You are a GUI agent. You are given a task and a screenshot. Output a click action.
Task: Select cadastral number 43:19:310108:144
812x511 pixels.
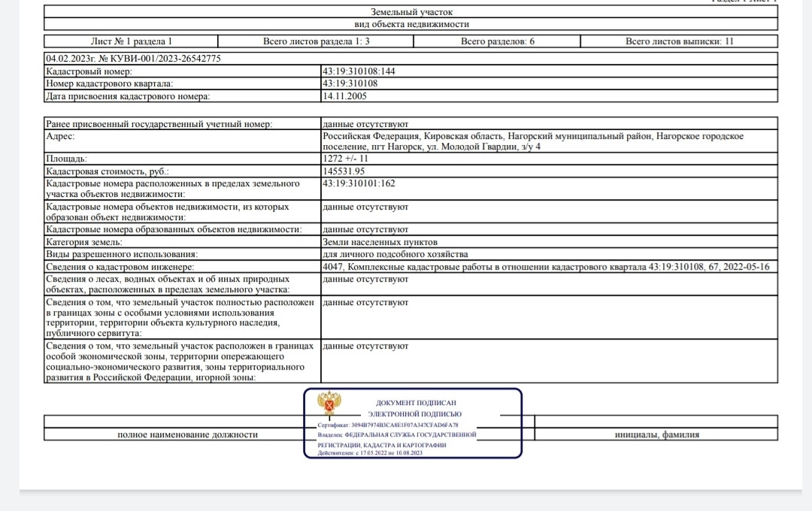359,71
